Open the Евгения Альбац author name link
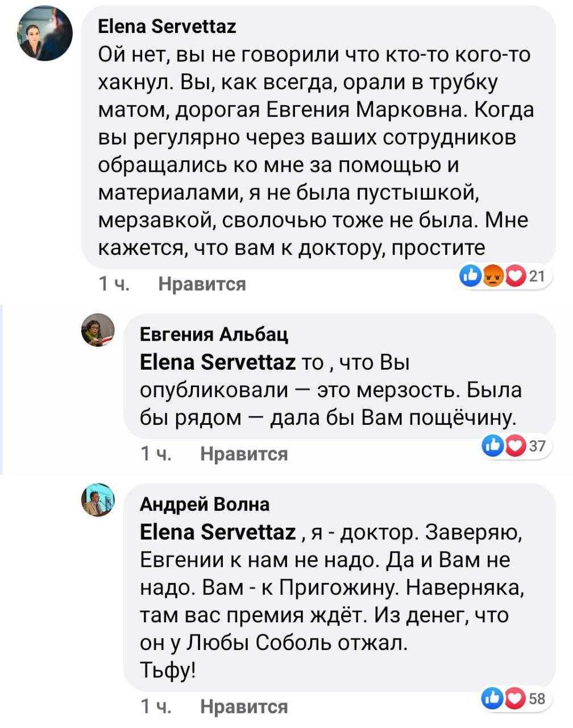 click(214, 334)
